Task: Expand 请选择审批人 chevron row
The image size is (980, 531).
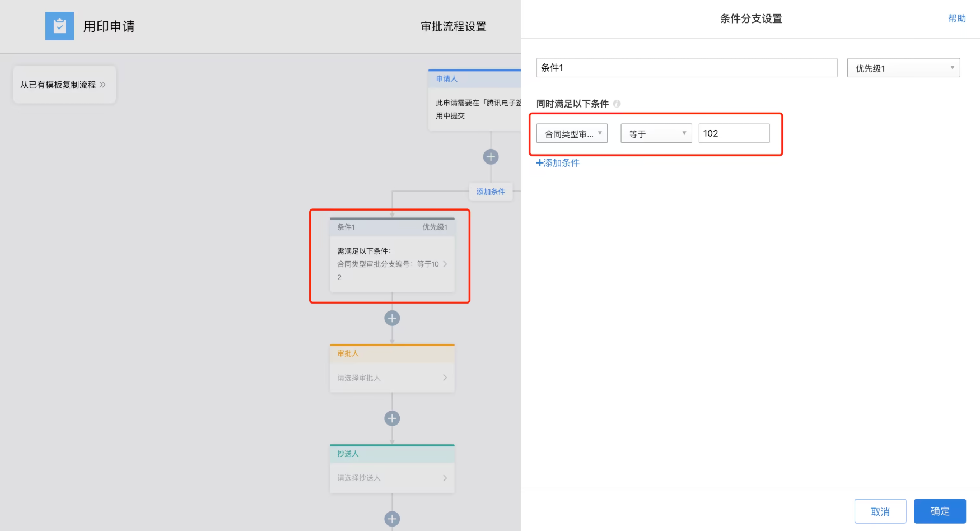Action: (x=392, y=378)
